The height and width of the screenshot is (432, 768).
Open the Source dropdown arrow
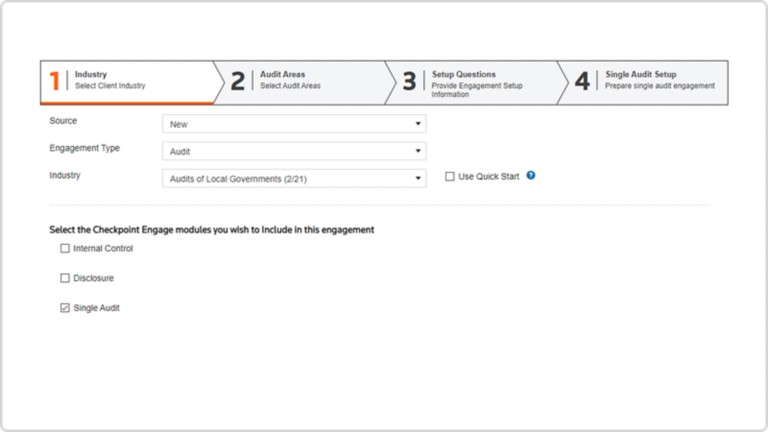tap(418, 124)
